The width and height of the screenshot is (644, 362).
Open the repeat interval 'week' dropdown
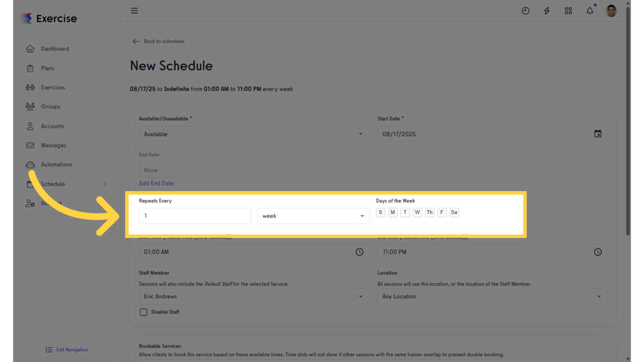point(314,216)
